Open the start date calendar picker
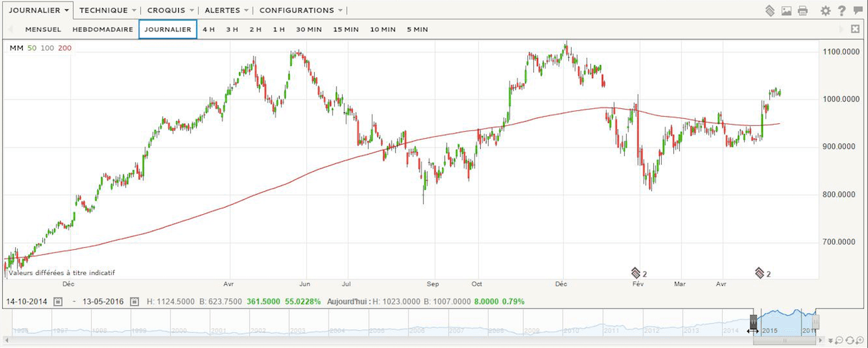 click(x=58, y=301)
